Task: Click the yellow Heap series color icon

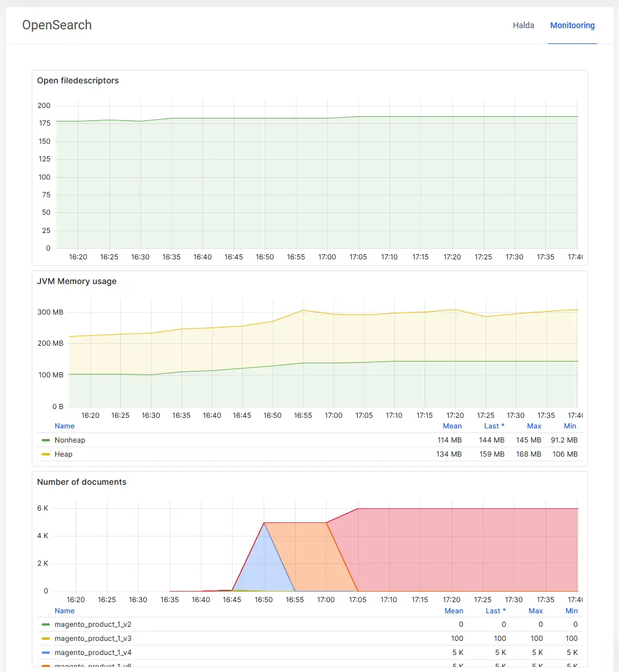Action: tap(46, 454)
